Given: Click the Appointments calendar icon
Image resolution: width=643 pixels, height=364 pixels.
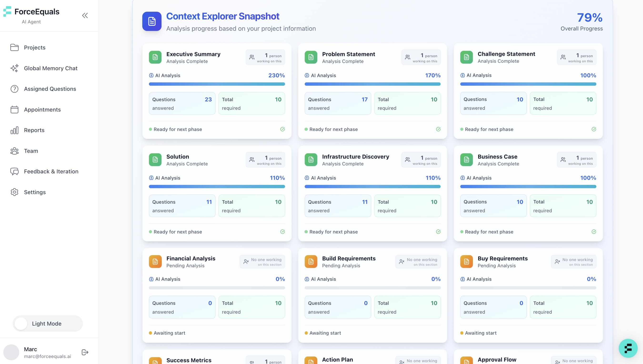Looking at the screenshot, I should click(15, 110).
